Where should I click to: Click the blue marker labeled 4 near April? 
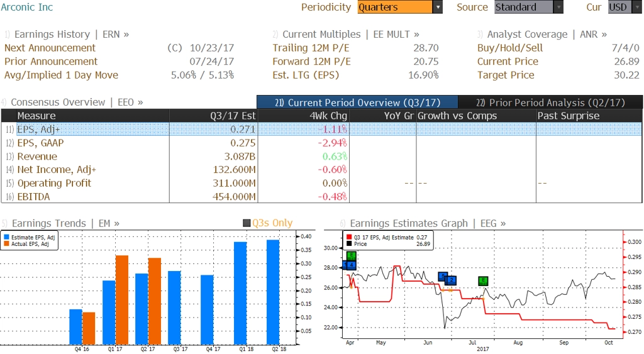[351, 265]
